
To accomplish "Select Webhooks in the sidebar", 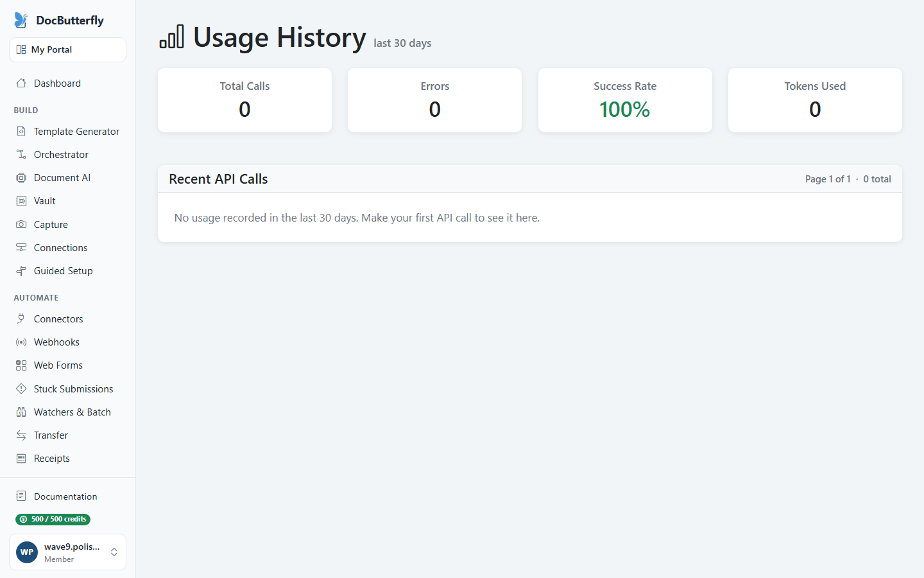I will point(67,342).
